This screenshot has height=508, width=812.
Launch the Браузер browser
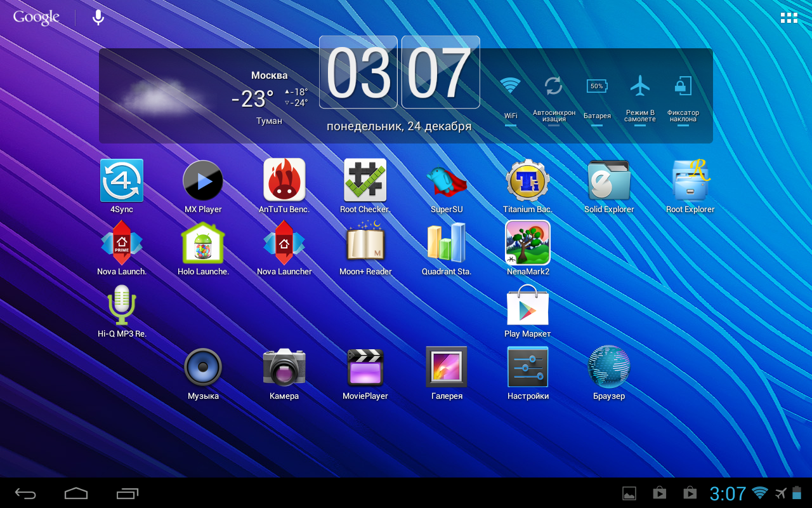pyautogui.click(x=609, y=366)
